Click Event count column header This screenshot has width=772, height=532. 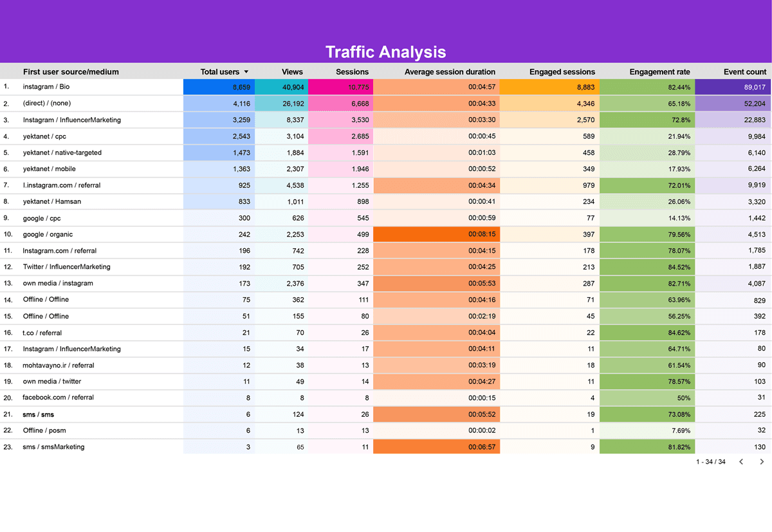(745, 72)
